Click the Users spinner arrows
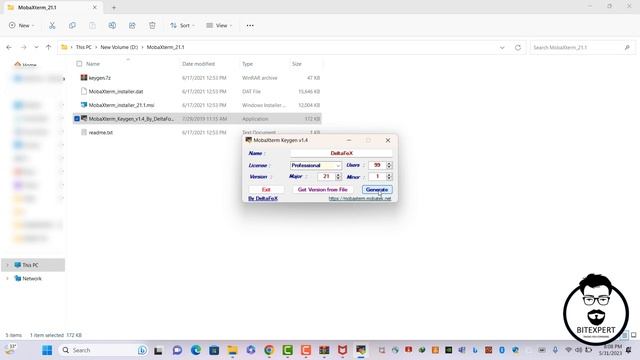This screenshot has width=640, height=360. 389,165
